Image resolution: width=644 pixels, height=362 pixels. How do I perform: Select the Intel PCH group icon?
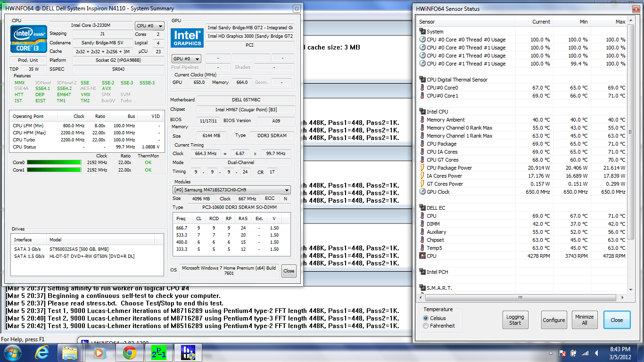coord(422,272)
